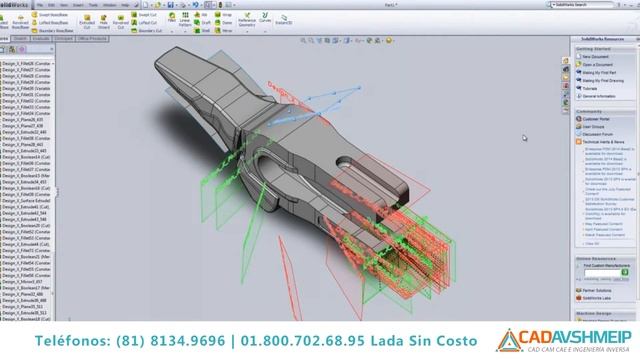640x360 pixels.
Task: Click the SolidWorks Search box
Action: pyautogui.click(x=581, y=5)
